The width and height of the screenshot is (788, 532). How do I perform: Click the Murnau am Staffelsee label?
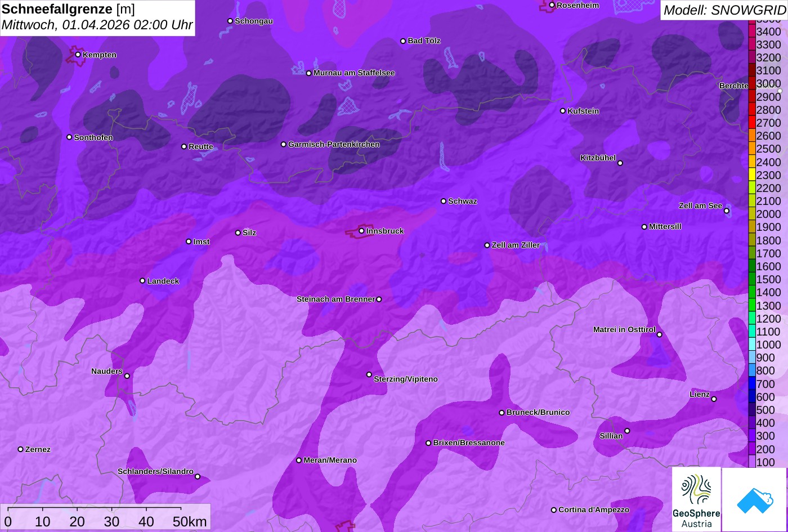point(354,73)
